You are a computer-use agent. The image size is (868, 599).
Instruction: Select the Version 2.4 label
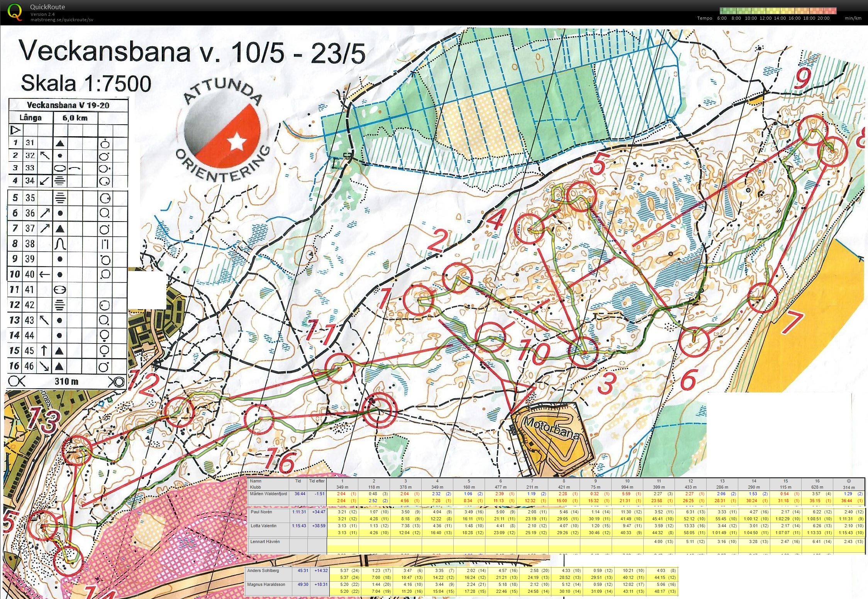(x=42, y=14)
